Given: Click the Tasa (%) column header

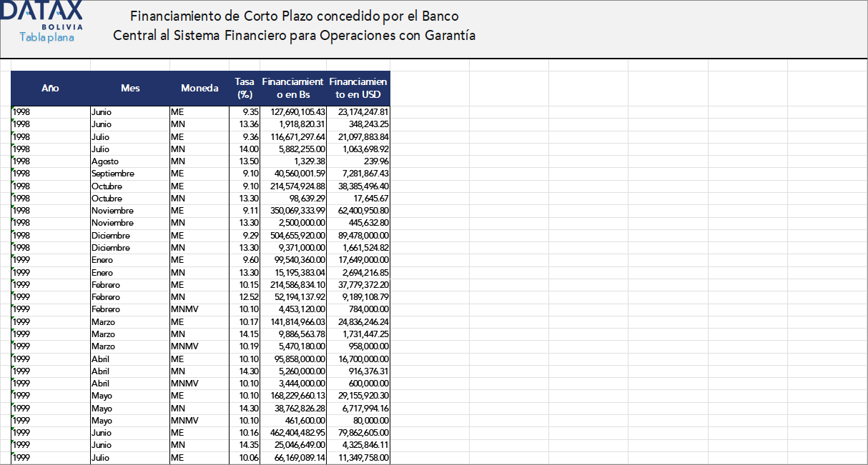Looking at the screenshot, I should pyautogui.click(x=244, y=88).
